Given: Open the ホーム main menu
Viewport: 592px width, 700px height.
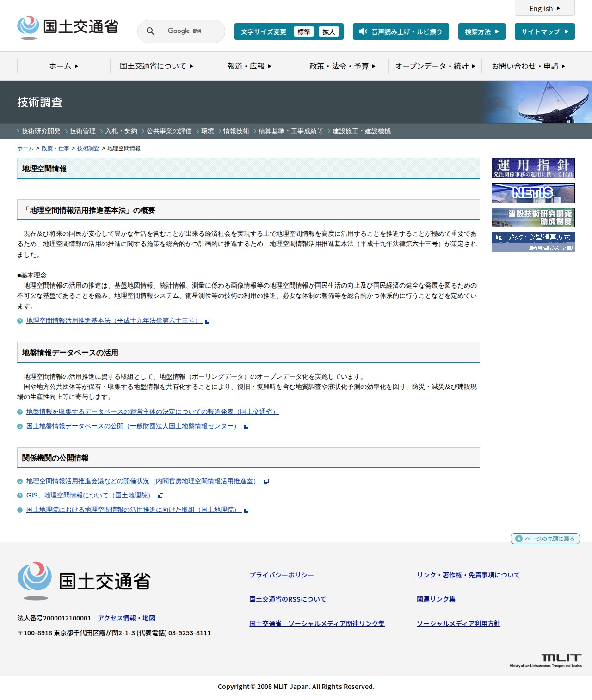Looking at the screenshot, I should tap(64, 66).
